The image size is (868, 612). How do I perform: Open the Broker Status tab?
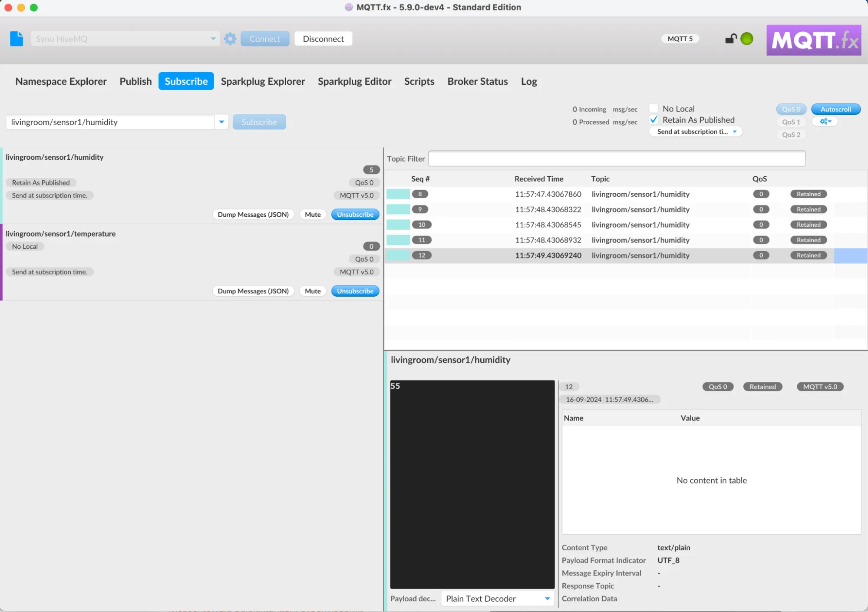(478, 81)
